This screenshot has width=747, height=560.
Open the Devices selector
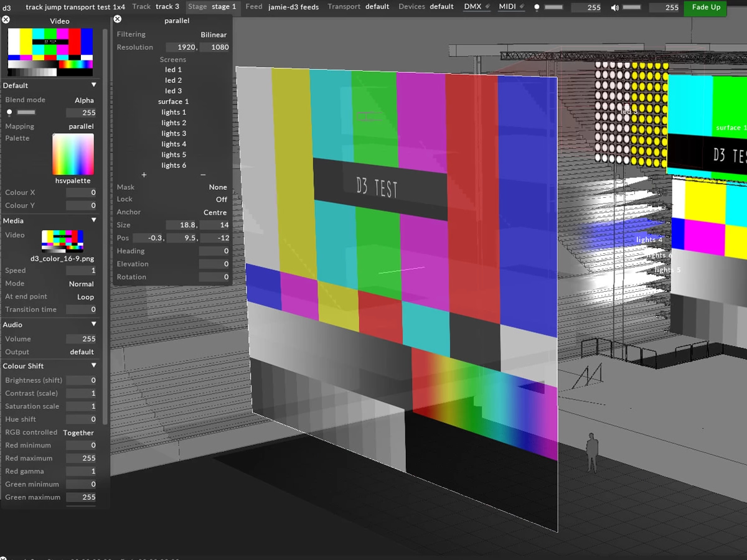[441, 7]
